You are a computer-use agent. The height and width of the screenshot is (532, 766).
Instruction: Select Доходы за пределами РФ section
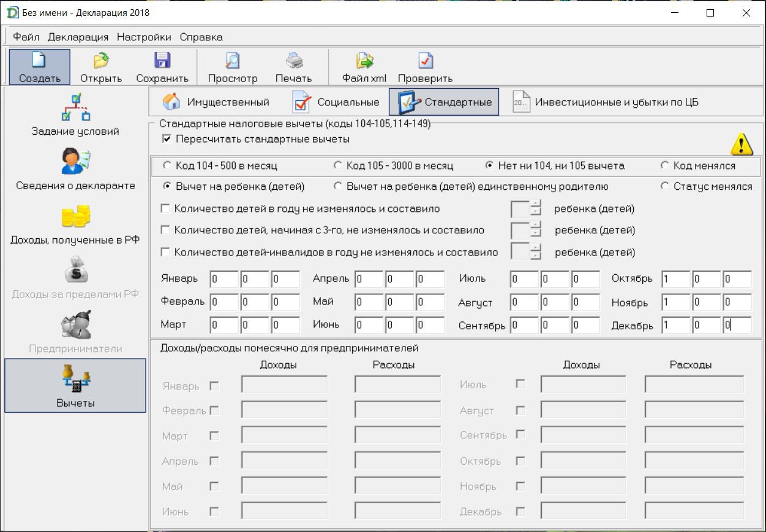pyautogui.click(x=75, y=277)
